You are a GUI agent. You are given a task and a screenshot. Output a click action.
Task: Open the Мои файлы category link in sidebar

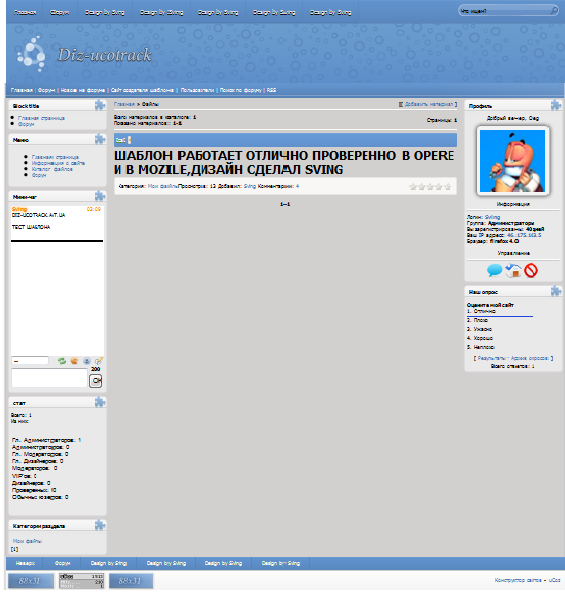[27, 541]
